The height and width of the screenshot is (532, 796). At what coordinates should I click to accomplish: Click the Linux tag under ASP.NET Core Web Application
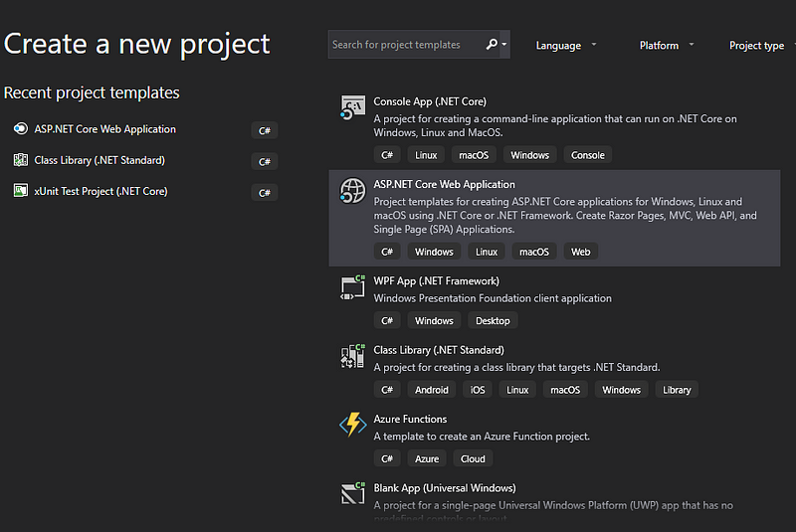[x=487, y=252]
